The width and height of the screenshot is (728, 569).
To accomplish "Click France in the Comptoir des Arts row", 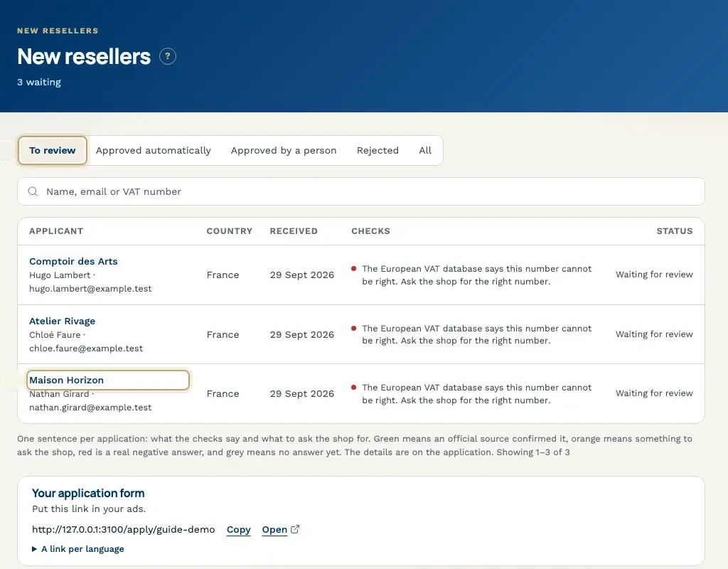I will [x=223, y=275].
